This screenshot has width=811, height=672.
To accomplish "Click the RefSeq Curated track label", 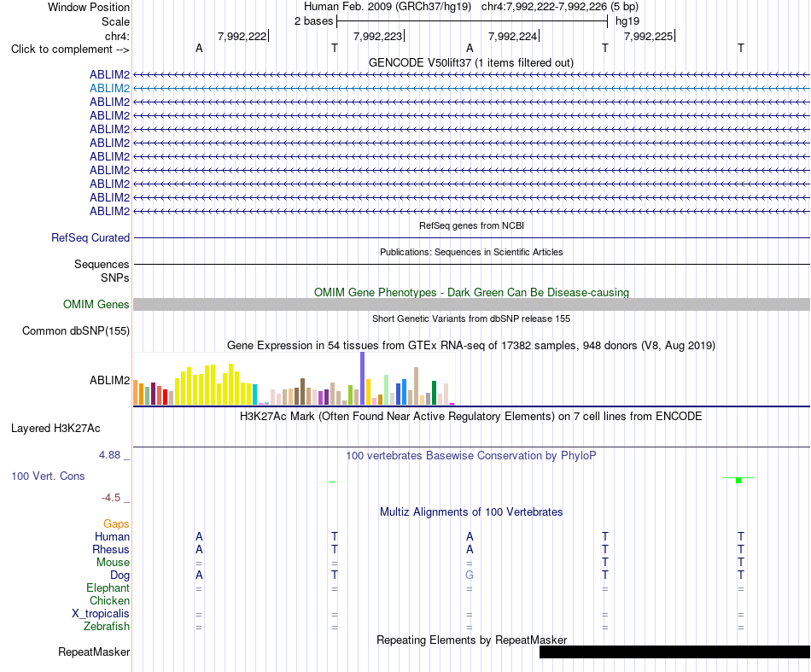I will [90, 238].
